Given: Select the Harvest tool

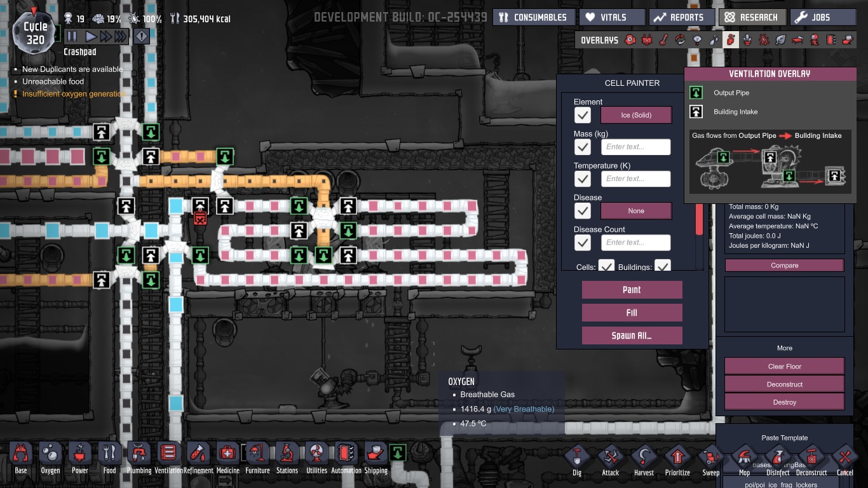Looking at the screenshot, I should pos(644,460).
